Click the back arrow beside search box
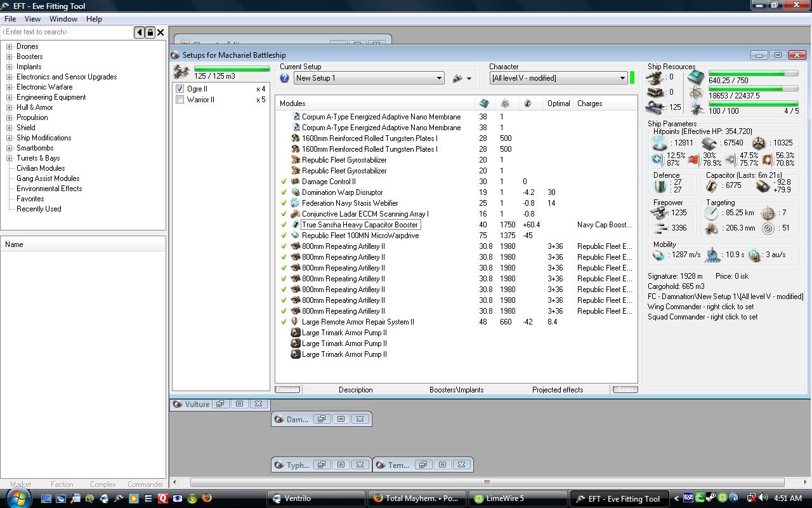Viewport: 812px width, 508px height. click(140, 32)
